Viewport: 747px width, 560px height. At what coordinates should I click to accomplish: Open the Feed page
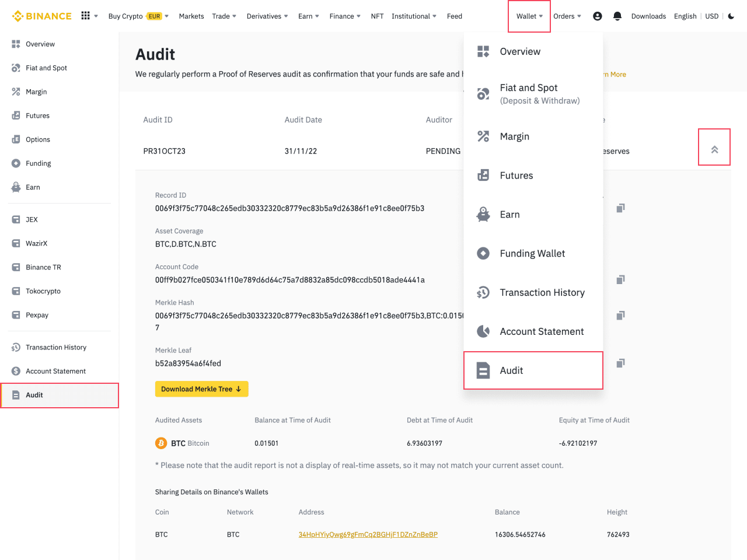(x=455, y=16)
